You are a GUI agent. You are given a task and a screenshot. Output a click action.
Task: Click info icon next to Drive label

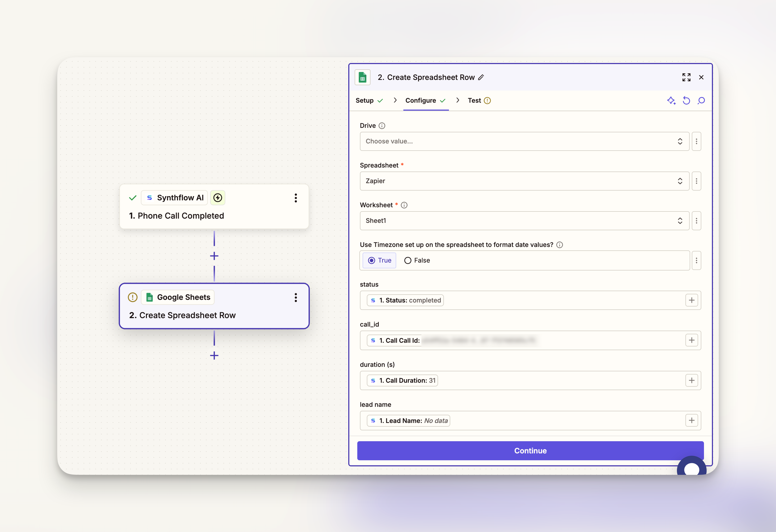coord(382,126)
